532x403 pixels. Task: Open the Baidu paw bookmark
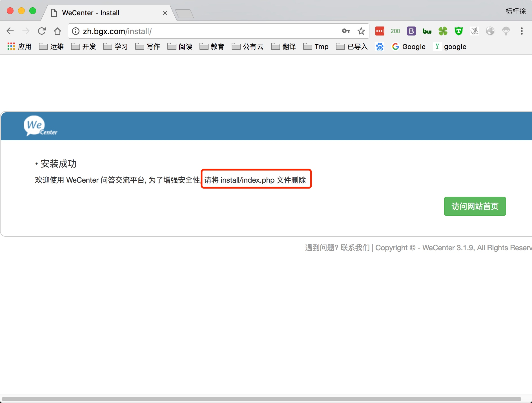click(x=380, y=46)
